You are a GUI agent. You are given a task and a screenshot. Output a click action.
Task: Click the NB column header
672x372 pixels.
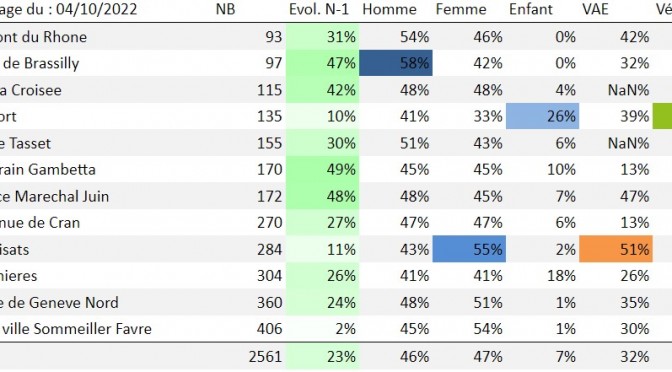coord(225,9)
